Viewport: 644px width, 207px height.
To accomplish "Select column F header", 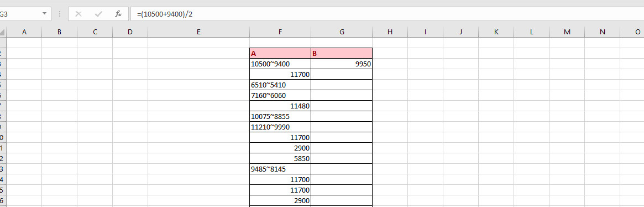I will click(280, 32).
